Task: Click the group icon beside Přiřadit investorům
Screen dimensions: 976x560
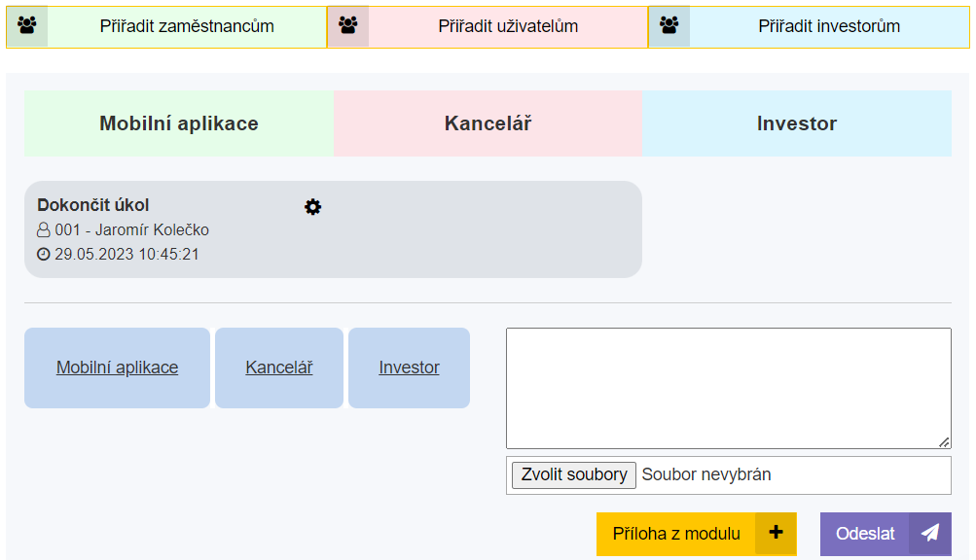Action: 669,26
